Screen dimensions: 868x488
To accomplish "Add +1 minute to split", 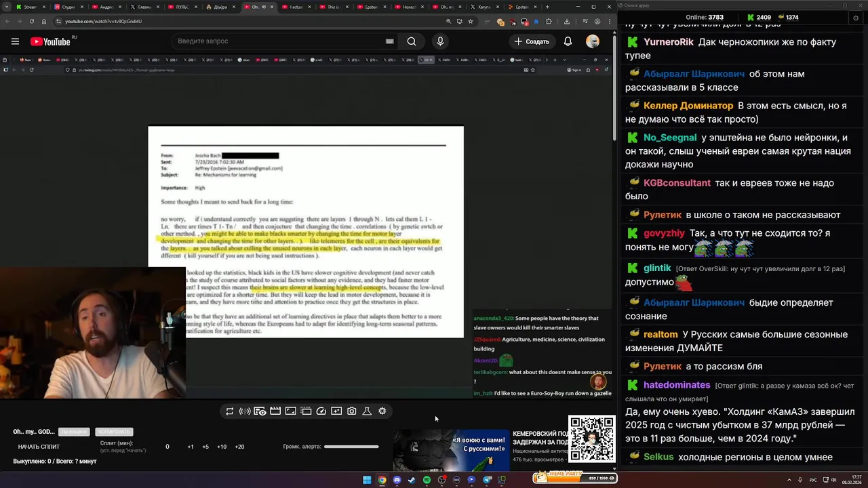I will point(191,447).
